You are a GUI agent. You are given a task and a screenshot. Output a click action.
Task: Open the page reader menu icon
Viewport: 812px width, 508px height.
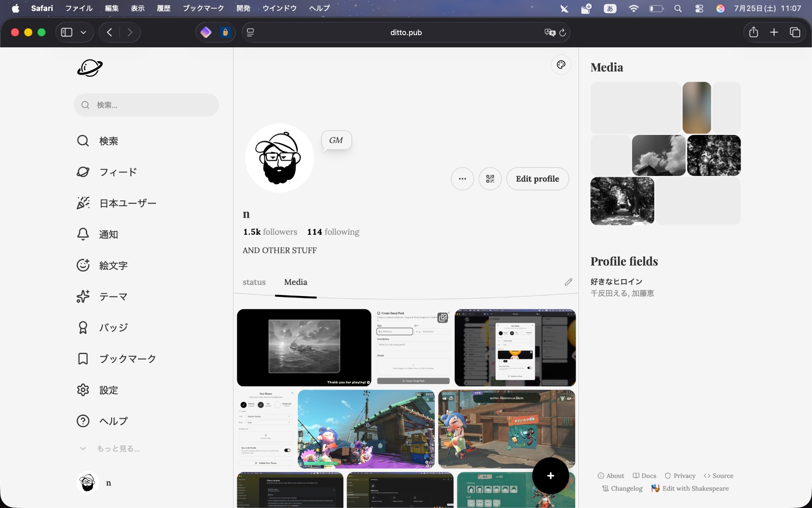(250, 33)
